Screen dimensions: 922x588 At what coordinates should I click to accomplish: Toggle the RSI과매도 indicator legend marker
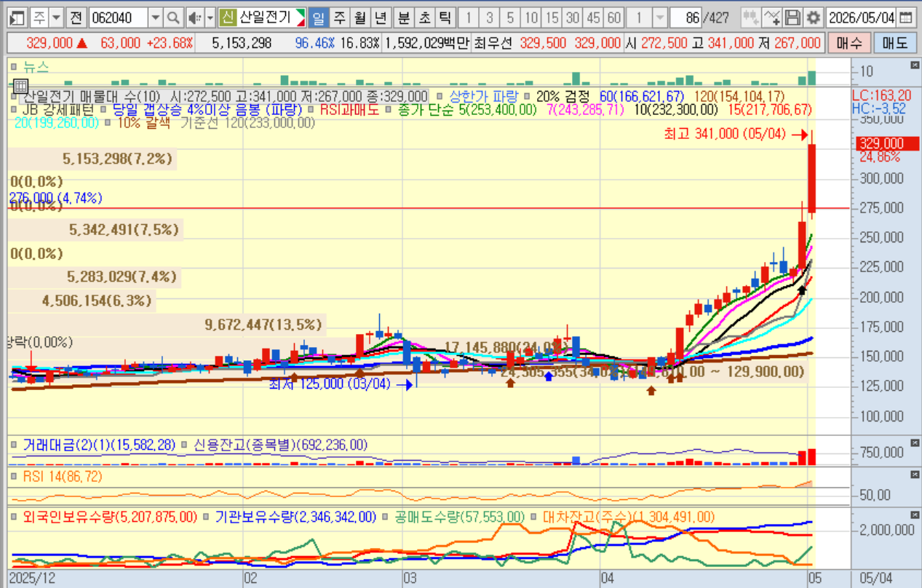(x=311, y=110)
